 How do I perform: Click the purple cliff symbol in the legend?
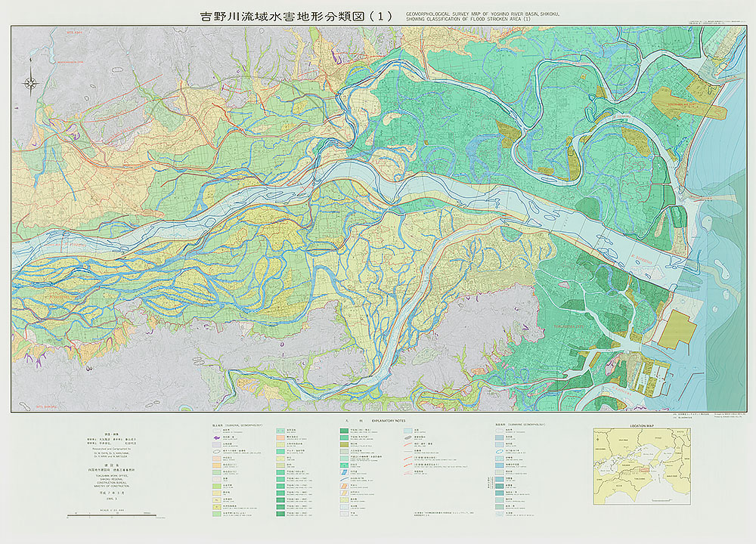tap(217, 436)
